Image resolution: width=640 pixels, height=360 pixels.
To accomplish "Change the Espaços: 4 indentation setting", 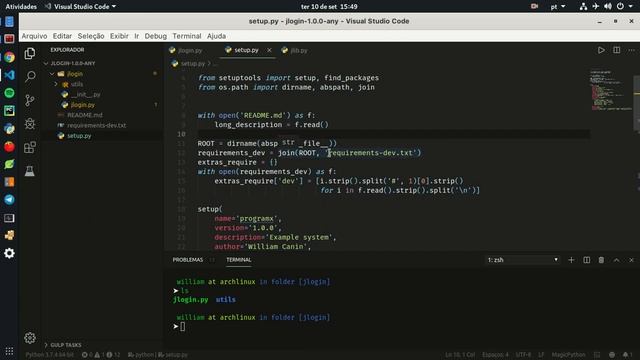I will click(496, 355).
